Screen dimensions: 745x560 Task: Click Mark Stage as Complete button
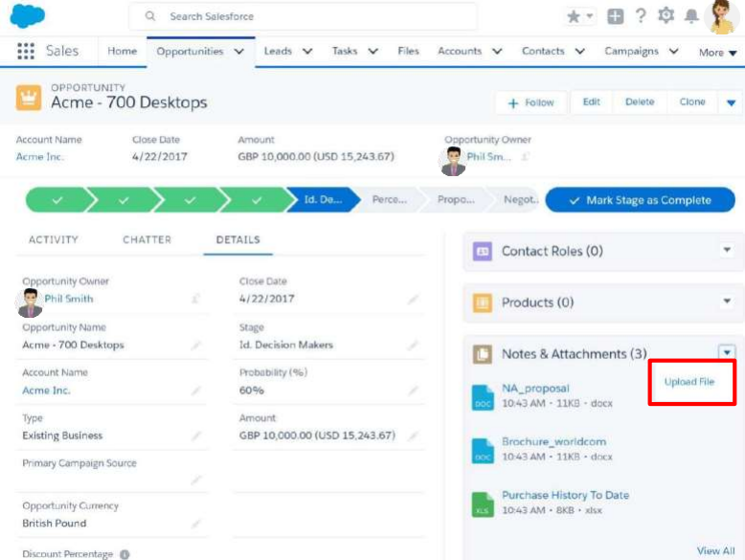(640, 200)
